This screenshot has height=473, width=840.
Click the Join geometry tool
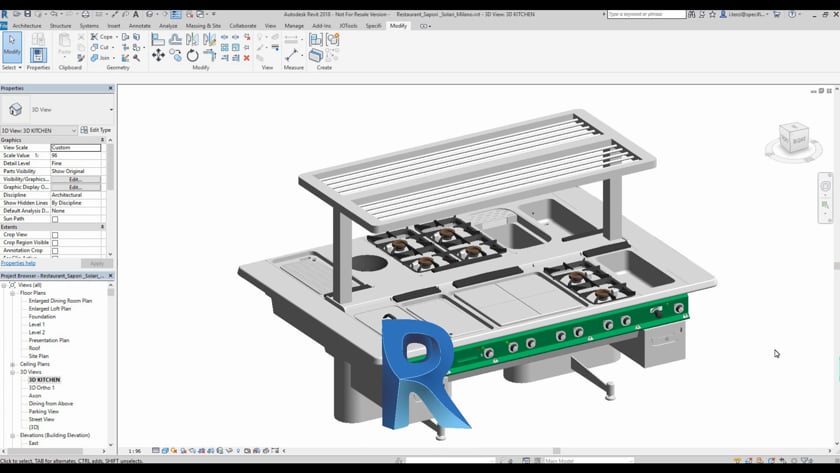pos(101,58)
